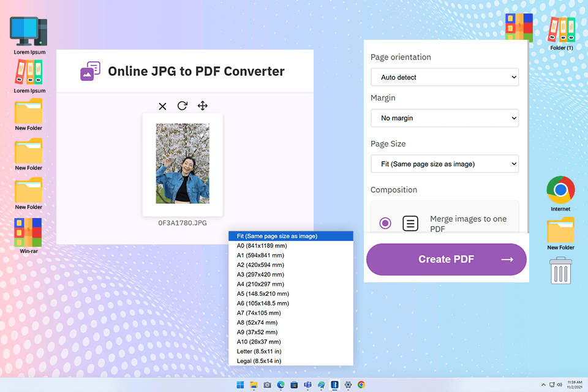Screen dimensions: 588x392
Task: Choose A3 (297x420 mm) page size
Action: tap(291, 274)
